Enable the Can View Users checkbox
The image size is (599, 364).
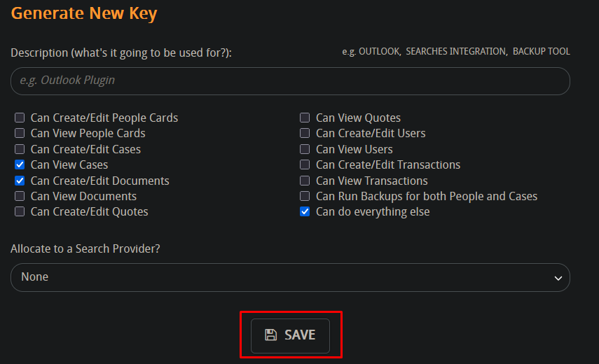[x=305, y=149]
